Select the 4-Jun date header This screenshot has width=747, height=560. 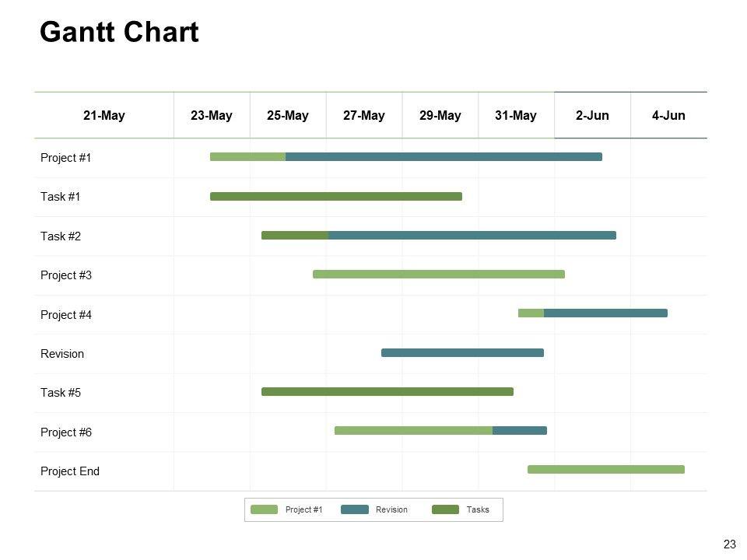(668, 116)
